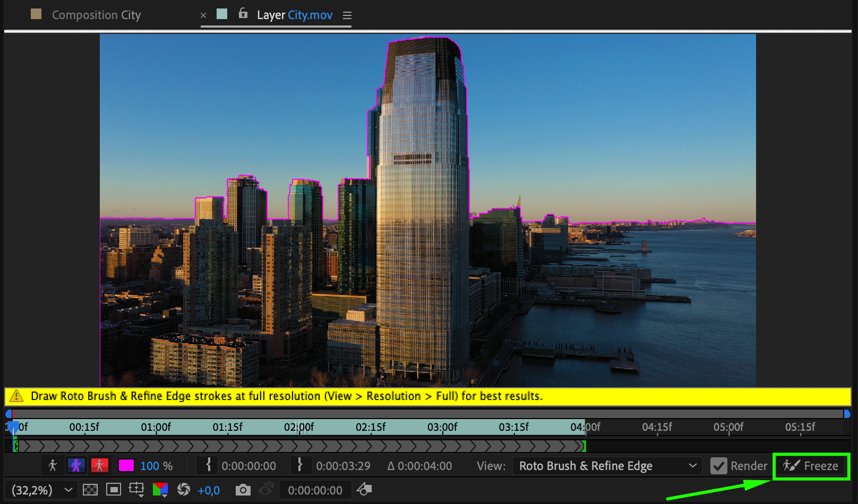Click the Freeze button

[811, 466]
